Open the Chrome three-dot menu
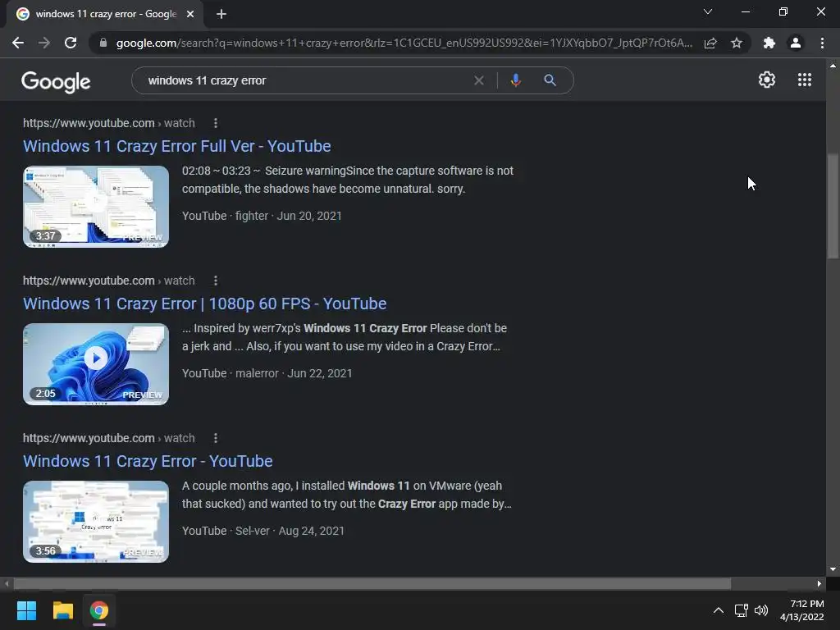This screenshot has height=630, width=840. tap(822, 43)
